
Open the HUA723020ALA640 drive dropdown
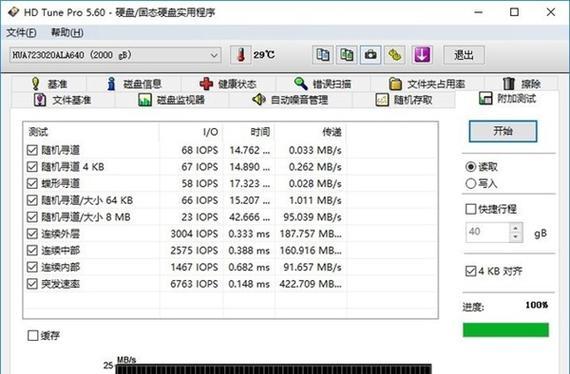(x=115, y=55)
